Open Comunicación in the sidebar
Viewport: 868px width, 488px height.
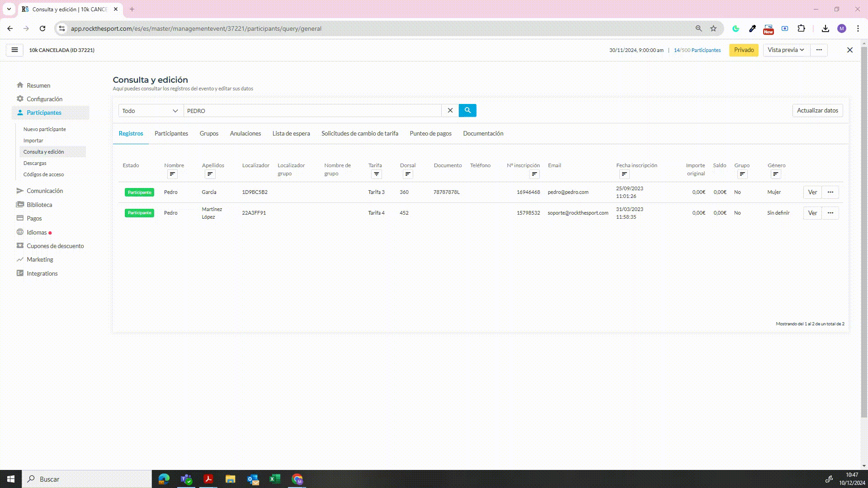pyautogui.click(x=45, y=191)
